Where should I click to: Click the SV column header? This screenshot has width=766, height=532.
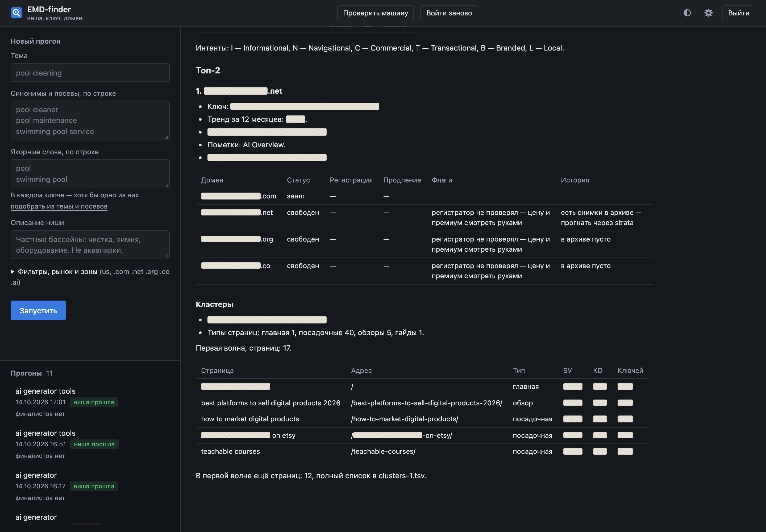click(567, 371)
